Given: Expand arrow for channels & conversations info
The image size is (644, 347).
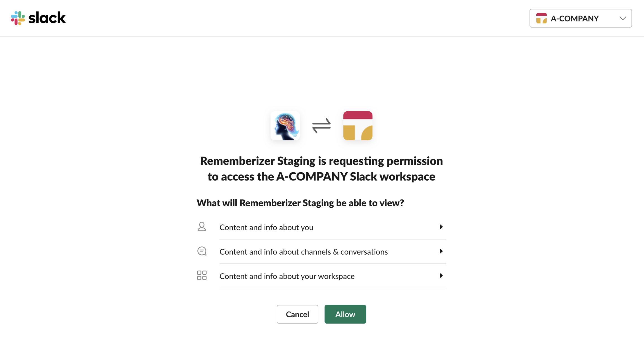Looking at the screenshot, I should point(441,251).
